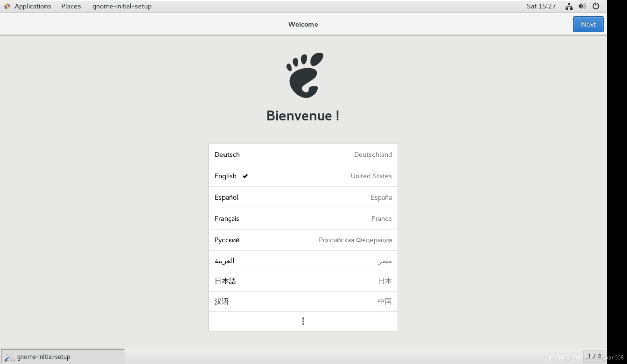Select the Arabic العربية language row

click(x=303, y=261)
